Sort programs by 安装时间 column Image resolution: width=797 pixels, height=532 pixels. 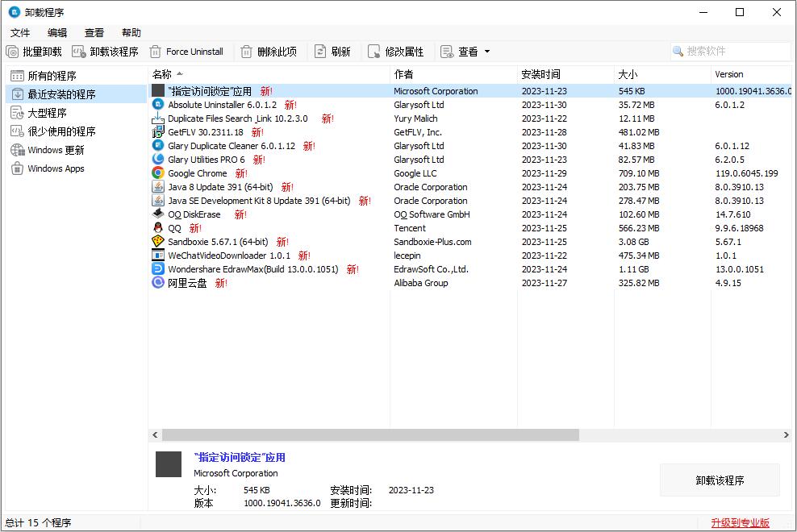coord(540,74)
